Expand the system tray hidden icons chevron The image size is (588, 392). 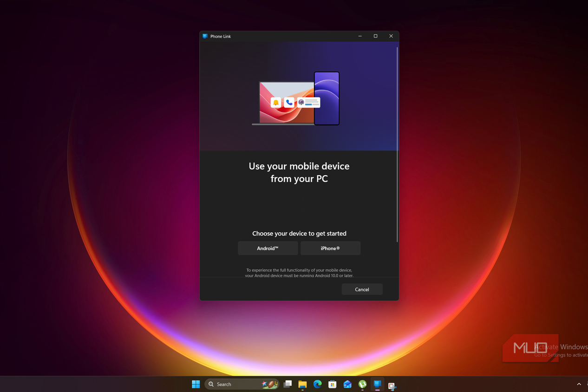(x=579, y=384)
